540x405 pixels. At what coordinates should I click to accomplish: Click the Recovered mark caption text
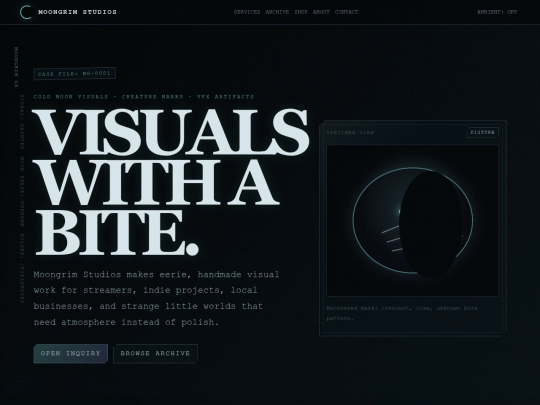point(402,313)
